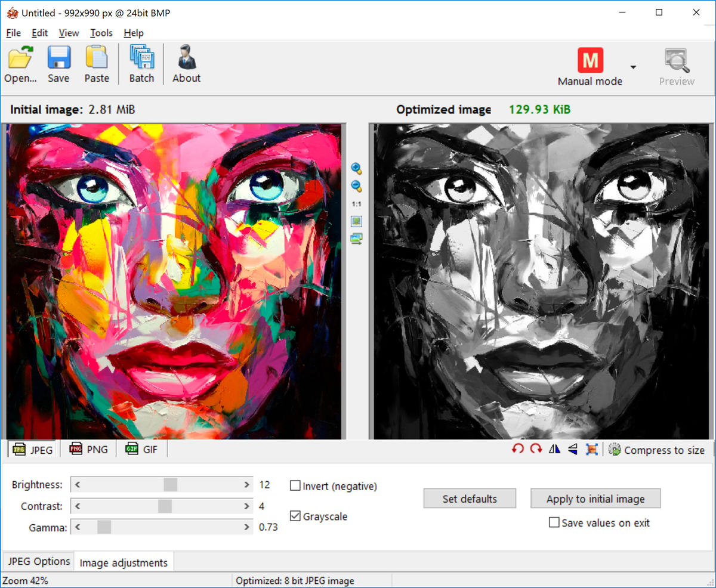Viewport: 716px width, 588px height.
Task: Increase Contrast with right arrow
Action: (246, 506)
